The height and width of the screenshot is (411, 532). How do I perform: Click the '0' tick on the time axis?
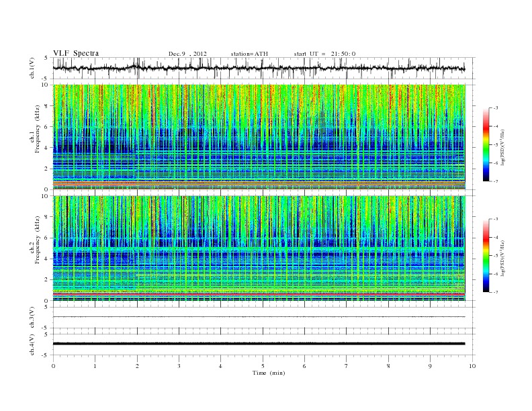tap(53, 366)
